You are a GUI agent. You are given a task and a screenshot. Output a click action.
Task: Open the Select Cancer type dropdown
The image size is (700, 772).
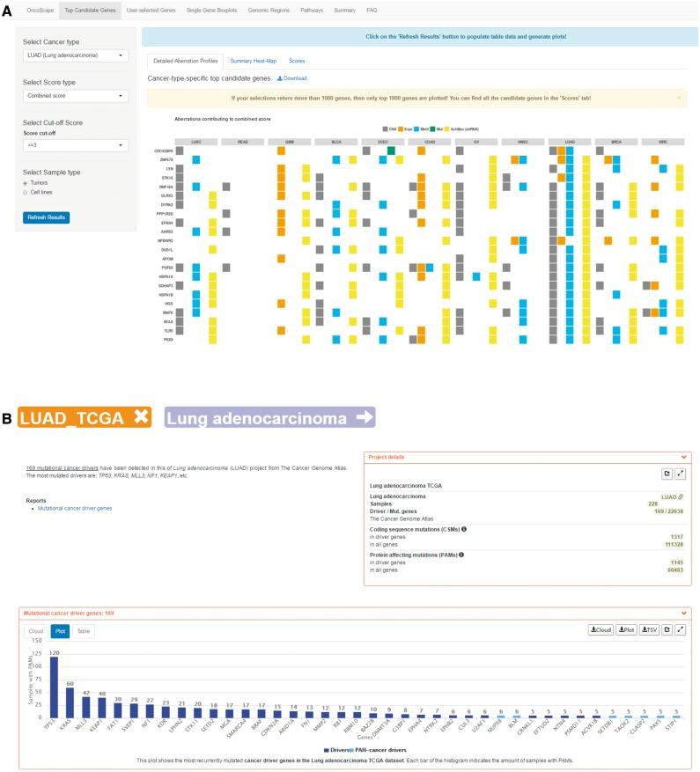point(76,55)
